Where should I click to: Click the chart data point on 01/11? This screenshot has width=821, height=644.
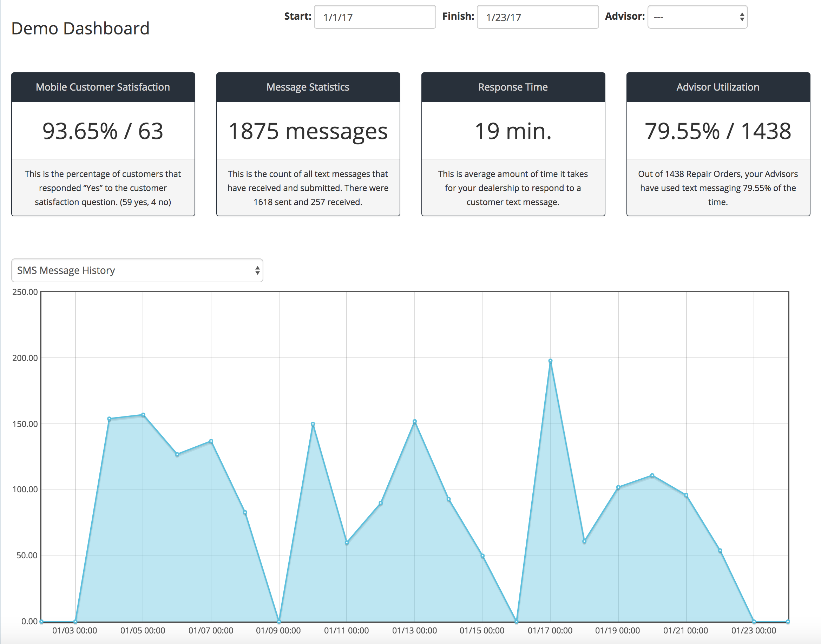coord(347,543)
